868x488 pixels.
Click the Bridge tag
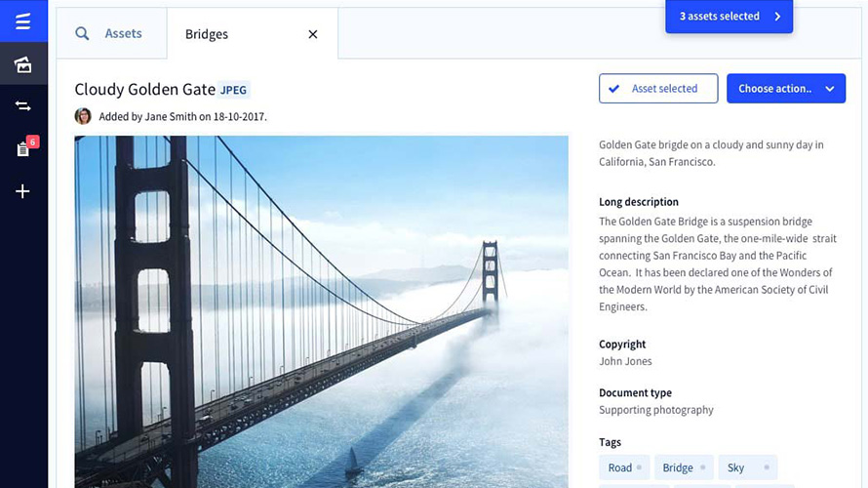click(684, 468)
